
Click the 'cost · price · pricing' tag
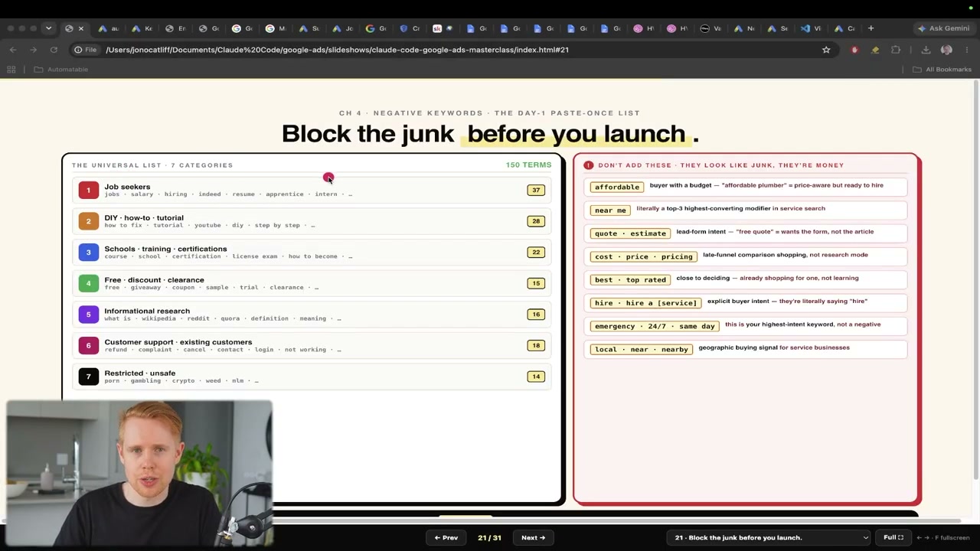pyautogui.click(x=643, y=256)
